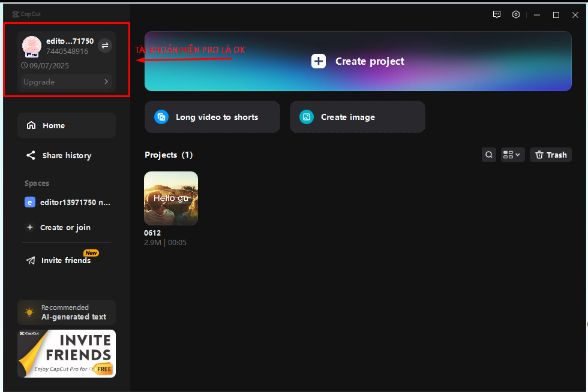Click the Create image button
This screenshot has height=392, width=588.
click(358, 117)
